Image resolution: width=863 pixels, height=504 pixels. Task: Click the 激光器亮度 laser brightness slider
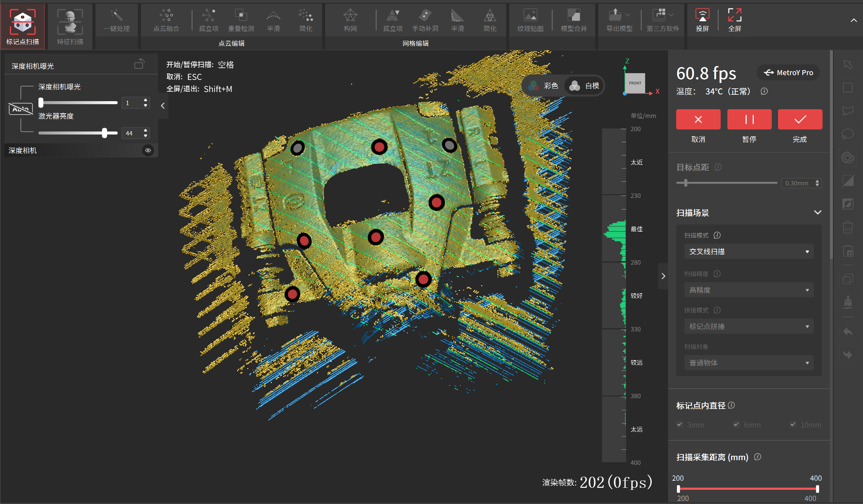coord(105,133)
